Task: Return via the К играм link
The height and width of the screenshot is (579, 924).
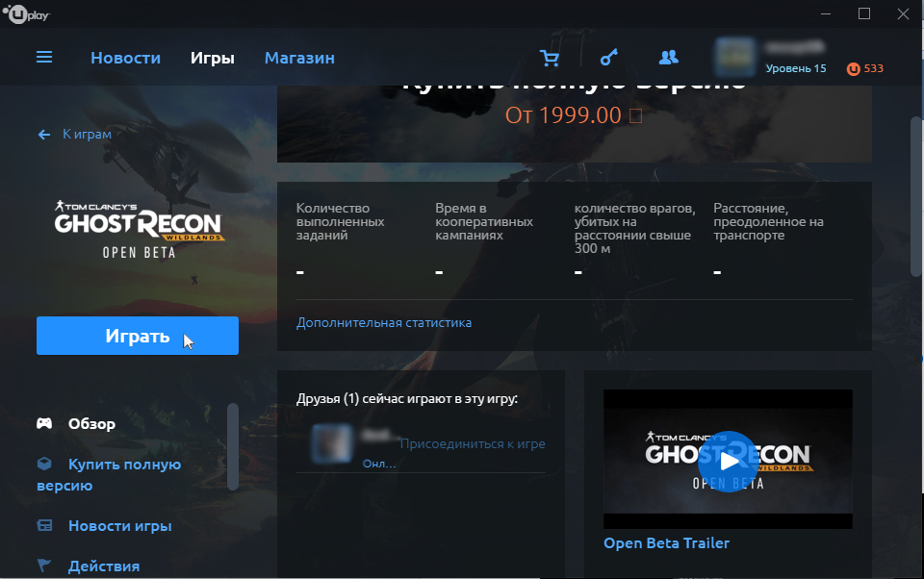Action: tap(88, 135)
